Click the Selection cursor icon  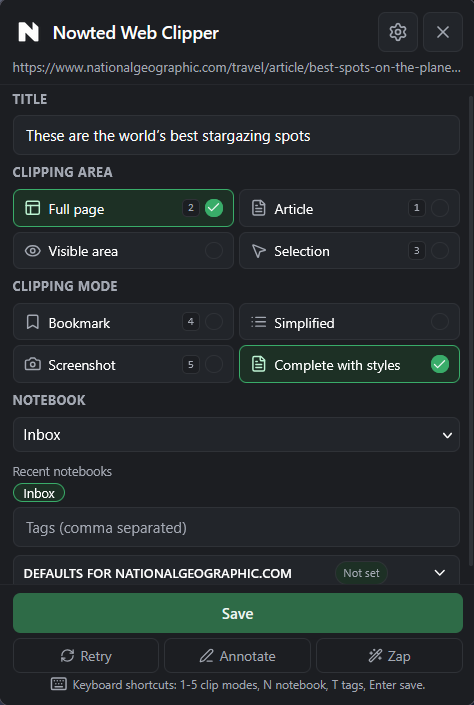point(259,251)
